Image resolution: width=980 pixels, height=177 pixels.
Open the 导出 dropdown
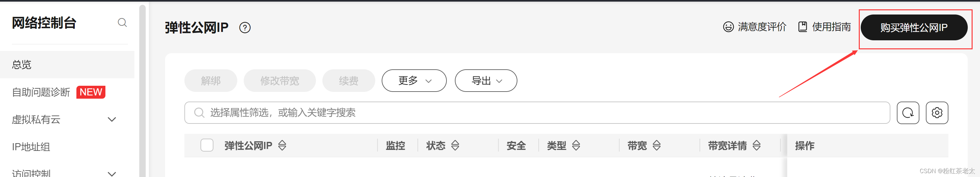click(x=486, y=81)
